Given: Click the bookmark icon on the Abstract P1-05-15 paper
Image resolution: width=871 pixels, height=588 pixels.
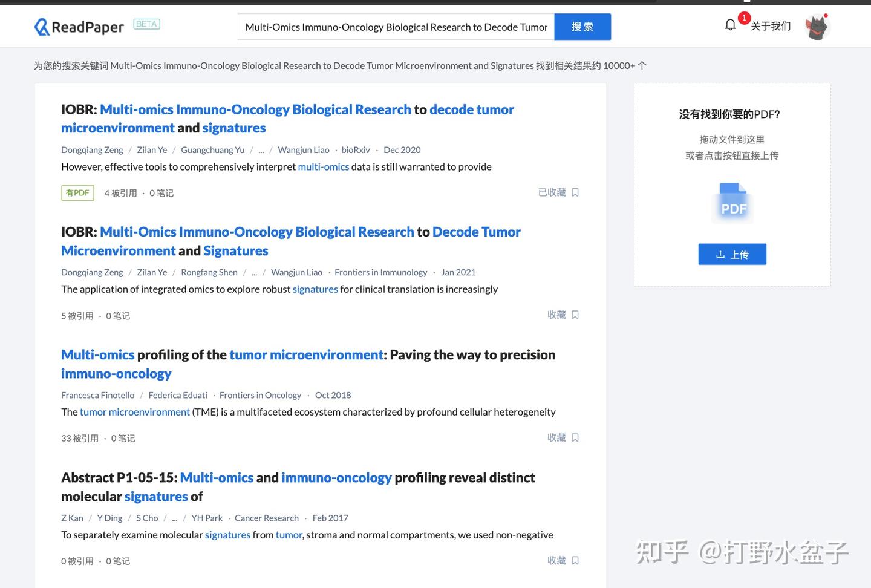Looking at the screenshot, I should click(575, 560).
